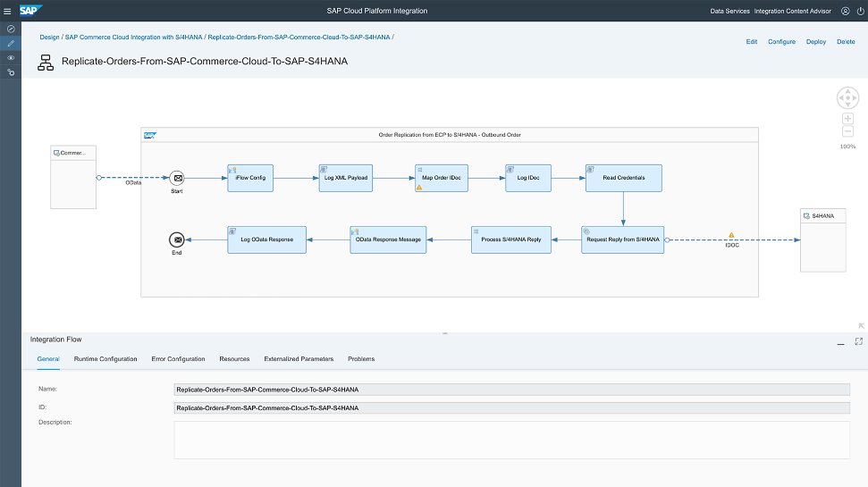This screenshot has width=868, height=487.
Task: Minimize the Integration Flow properties panel
Action: [x=841, y=343]
